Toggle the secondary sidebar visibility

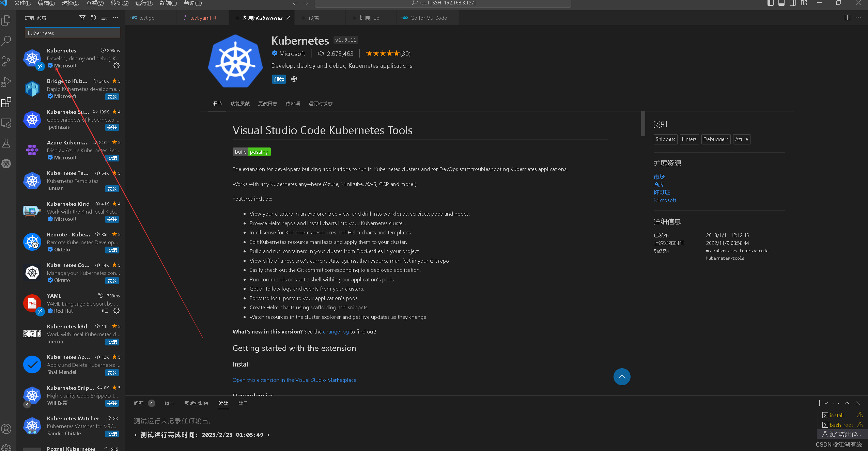793,3
